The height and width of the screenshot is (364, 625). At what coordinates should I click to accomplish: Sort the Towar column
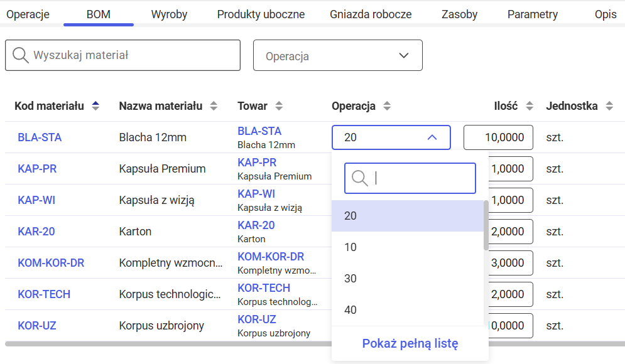278,105
